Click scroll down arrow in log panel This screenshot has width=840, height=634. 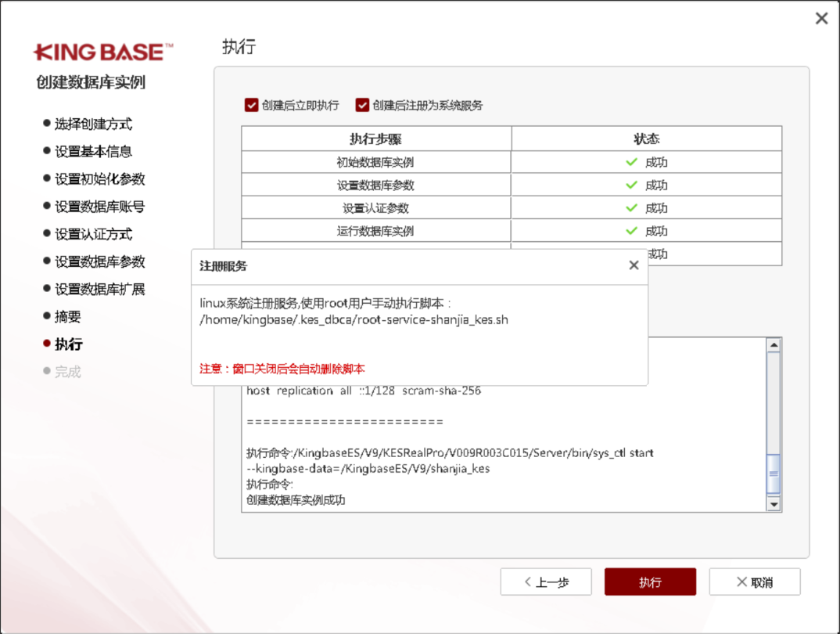pyautogui.click(x=774, y=504)
